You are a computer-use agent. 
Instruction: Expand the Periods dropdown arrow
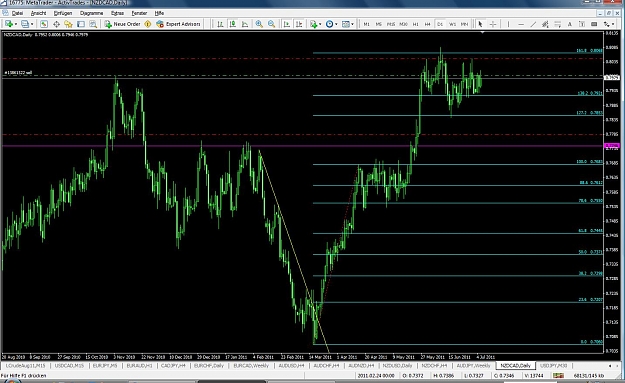336,25
